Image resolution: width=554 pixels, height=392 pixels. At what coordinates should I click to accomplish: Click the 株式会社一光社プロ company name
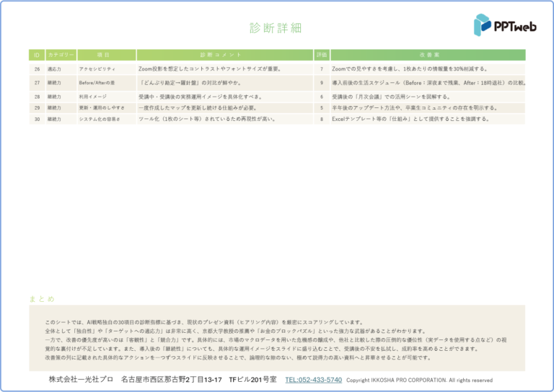click(x=81, y=380)
